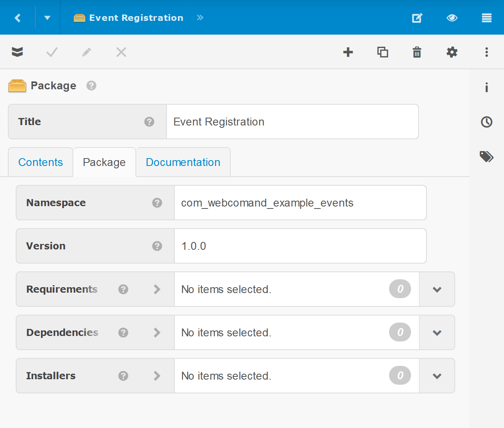This screenshot has height=428, width=504.
Task: Open the settings gear icon
Action: [452, 52]
